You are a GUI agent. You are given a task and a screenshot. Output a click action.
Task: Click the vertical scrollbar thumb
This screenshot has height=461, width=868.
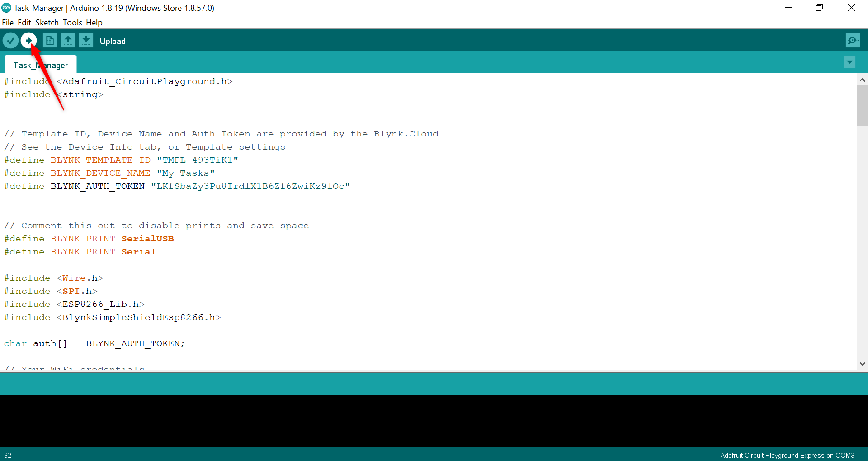(862, 105)
